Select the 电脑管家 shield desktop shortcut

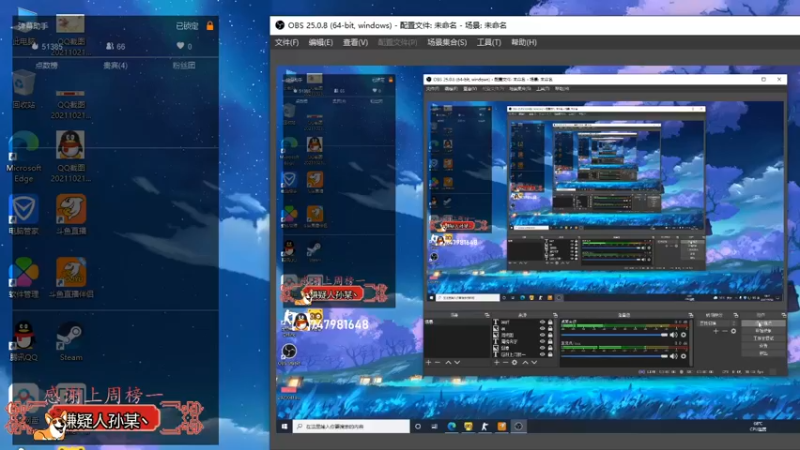[x=23, y=215]
